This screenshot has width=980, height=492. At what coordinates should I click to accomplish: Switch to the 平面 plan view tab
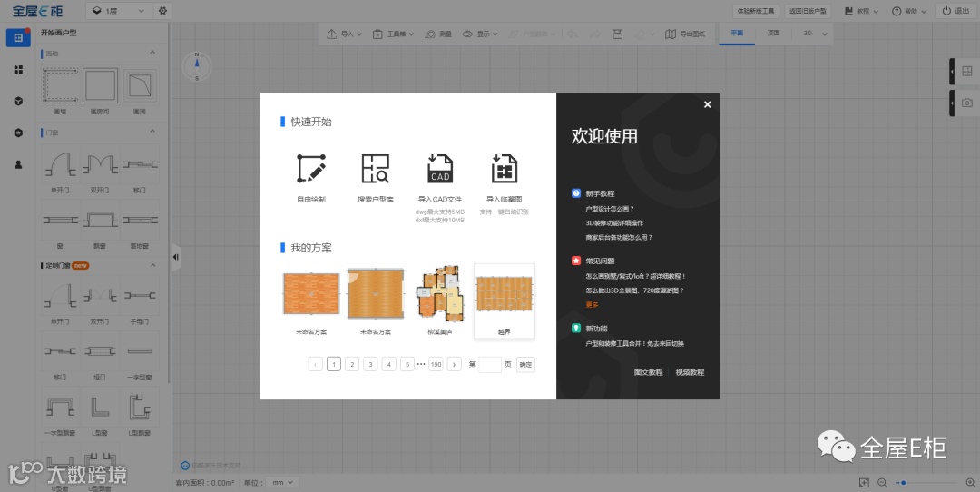point(737,34)
